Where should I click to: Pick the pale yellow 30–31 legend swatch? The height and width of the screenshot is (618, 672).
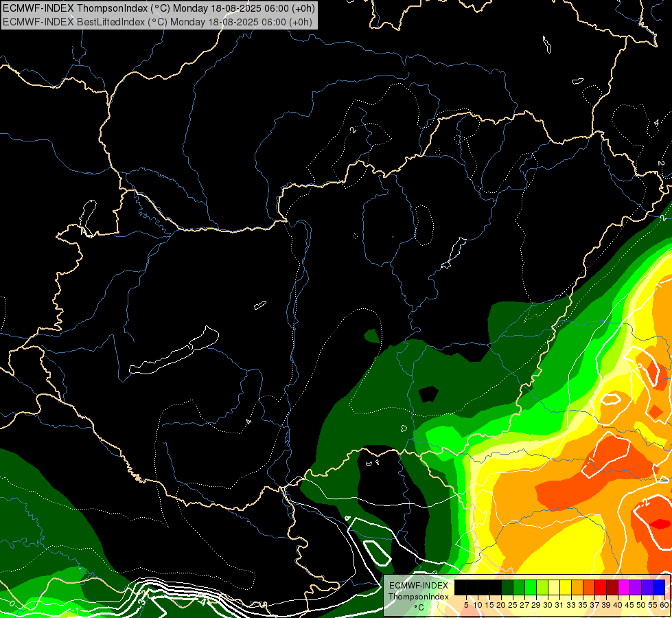coord(554,587)
